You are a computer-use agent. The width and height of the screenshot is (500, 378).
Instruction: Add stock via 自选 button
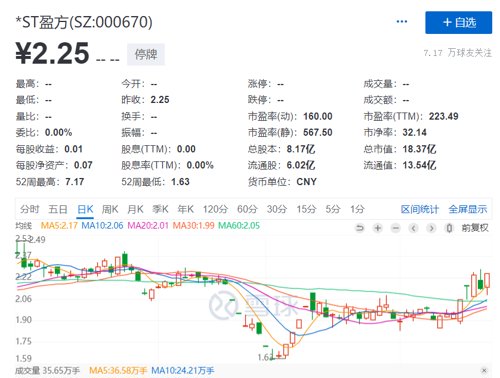click(x=459, y=23)
